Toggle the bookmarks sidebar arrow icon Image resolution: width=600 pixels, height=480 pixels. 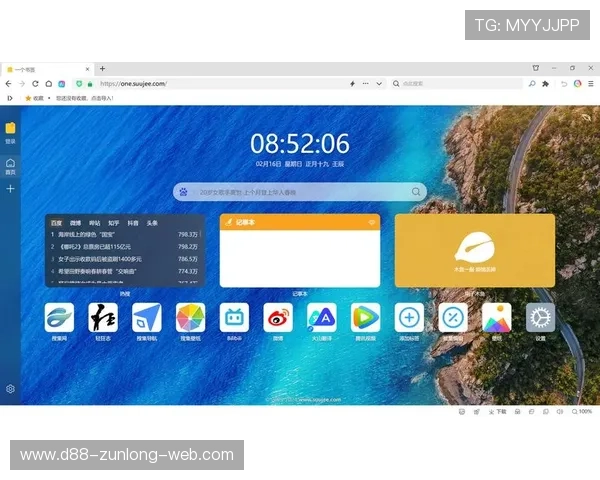click(10, 98)
